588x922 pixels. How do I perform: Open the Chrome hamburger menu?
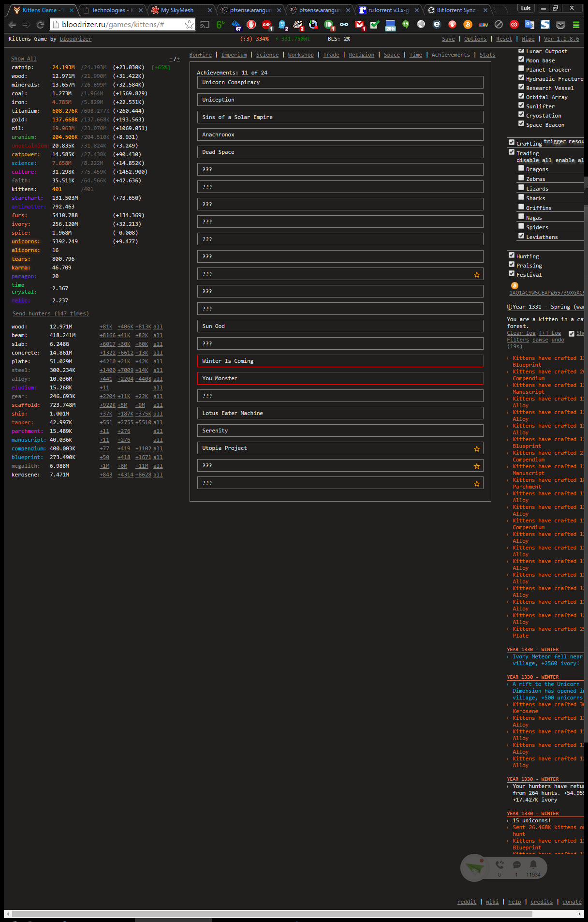tap(576, 25)
